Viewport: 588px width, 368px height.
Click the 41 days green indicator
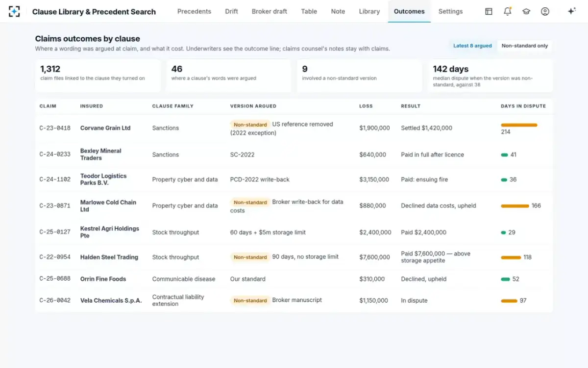point(504,155)
